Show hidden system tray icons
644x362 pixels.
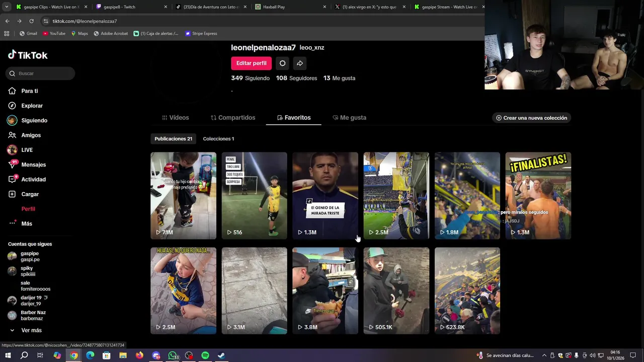[x=544, y=355]
